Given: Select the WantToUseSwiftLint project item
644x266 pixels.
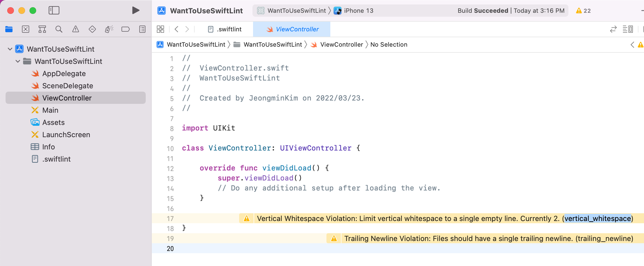Looking at the screenshot, I should [61, 49].
